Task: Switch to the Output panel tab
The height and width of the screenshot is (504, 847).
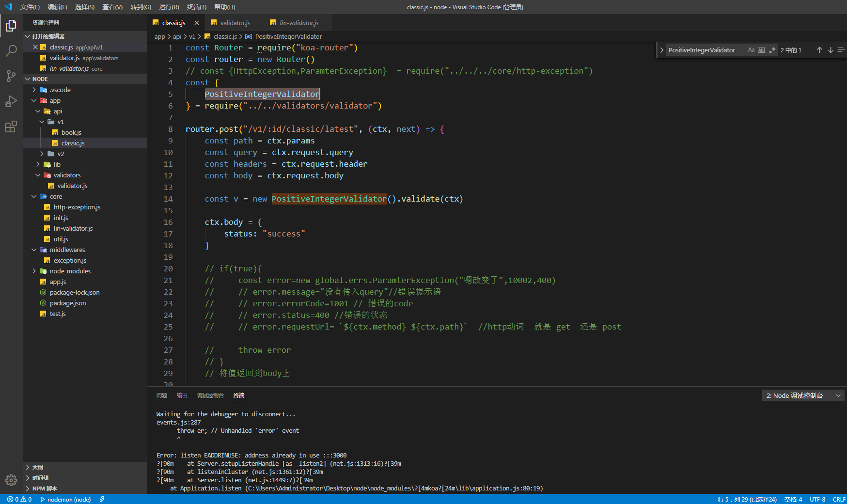Action: click(182, 395)
